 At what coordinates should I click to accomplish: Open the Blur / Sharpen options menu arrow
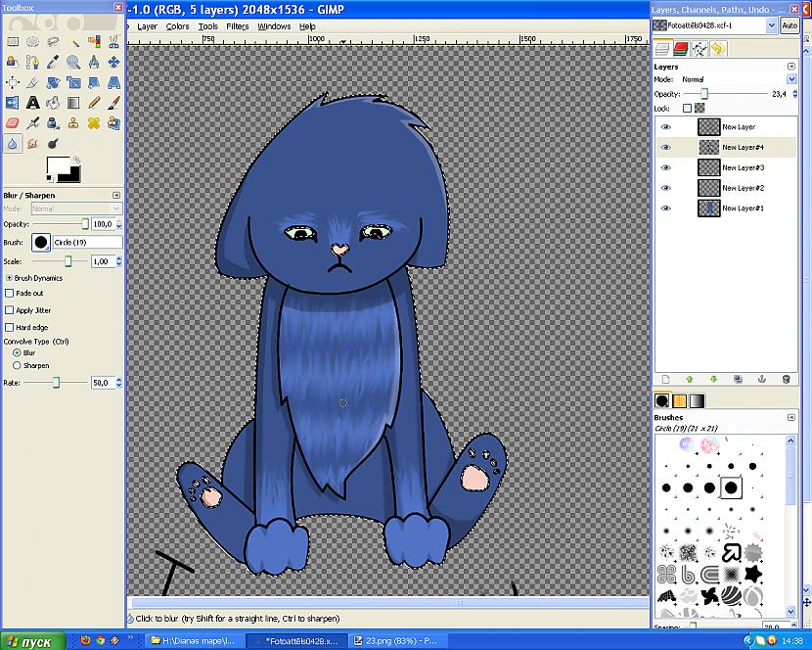click(x=116, y=195)
